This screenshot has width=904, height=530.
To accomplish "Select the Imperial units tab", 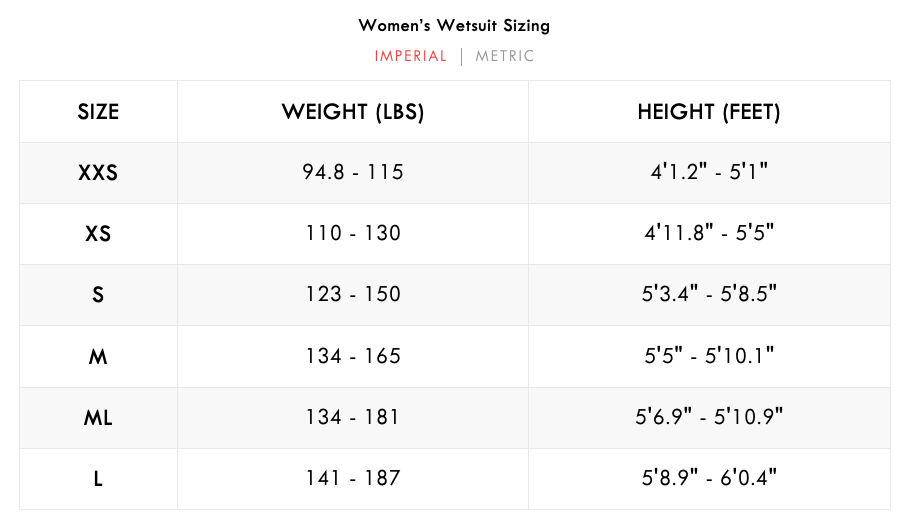I will click(411, 56).
